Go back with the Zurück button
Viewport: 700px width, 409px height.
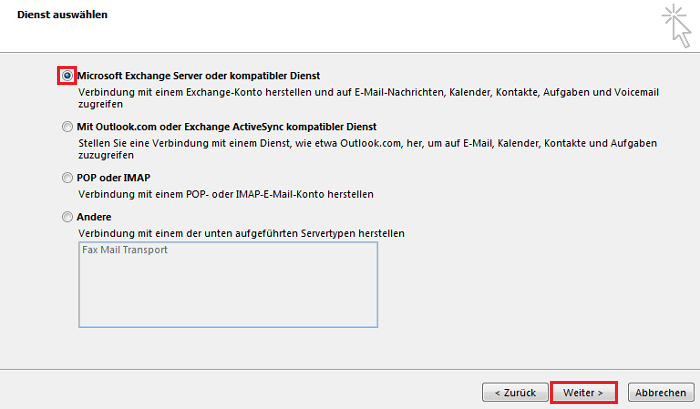515,392
